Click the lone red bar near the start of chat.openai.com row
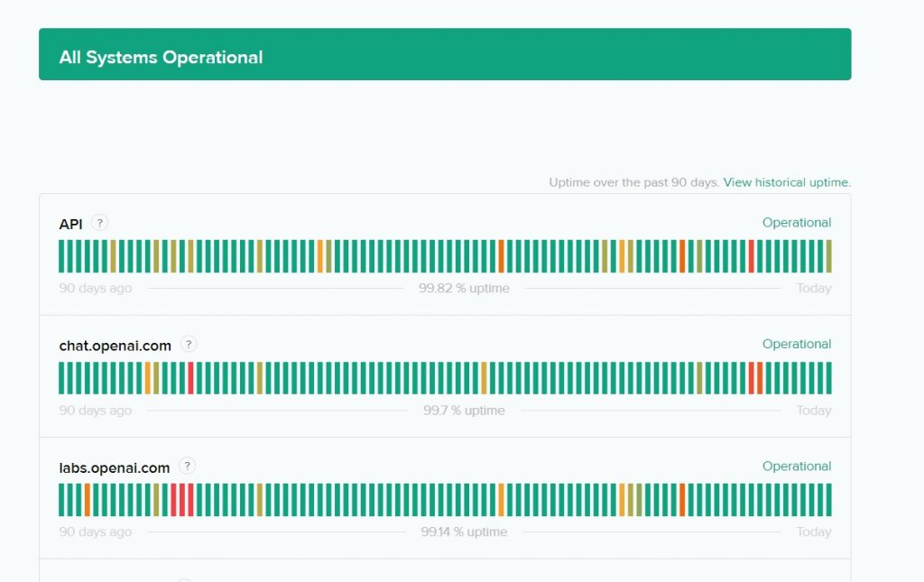This screenshot has width=924, height=582. point(190,378)
